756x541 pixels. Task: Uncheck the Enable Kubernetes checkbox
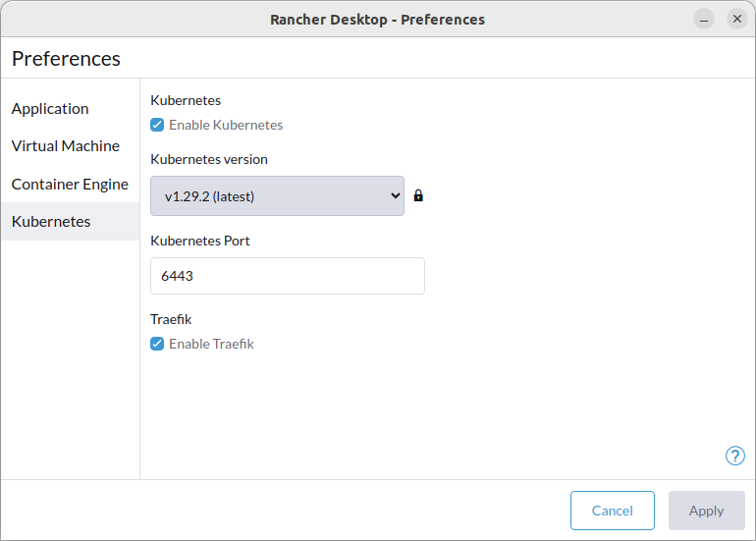[x=157, y=125]
